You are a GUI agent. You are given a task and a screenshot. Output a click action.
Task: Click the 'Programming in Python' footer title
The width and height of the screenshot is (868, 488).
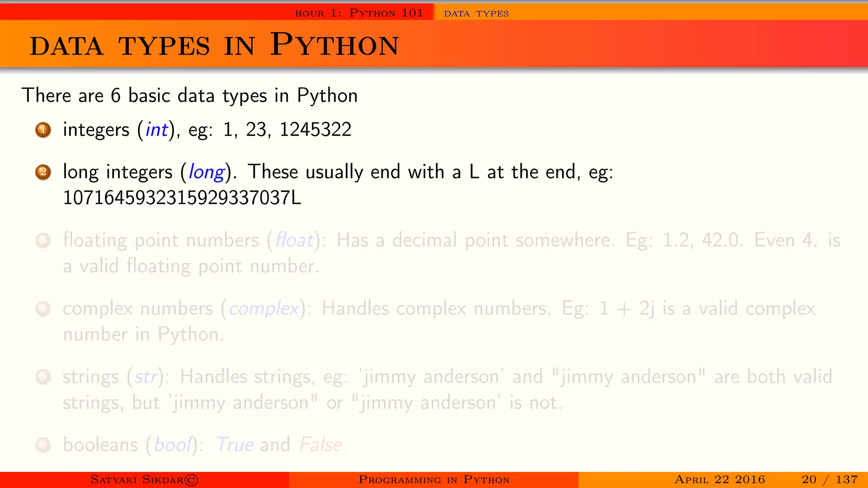point(434,480)
